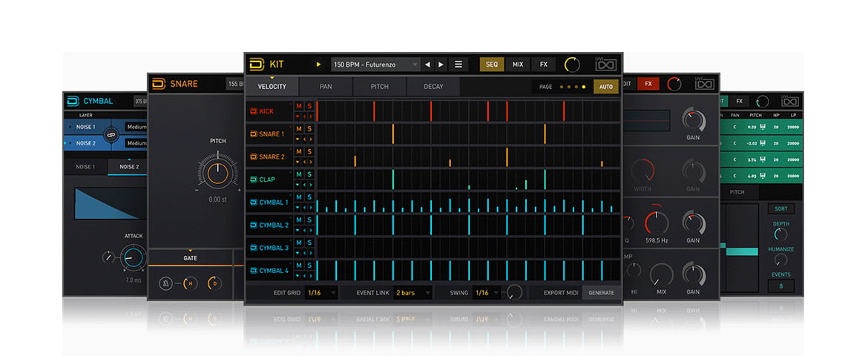Select the PITCH lane tab
The height and width of the screenshot is (356, 868).
380,86
